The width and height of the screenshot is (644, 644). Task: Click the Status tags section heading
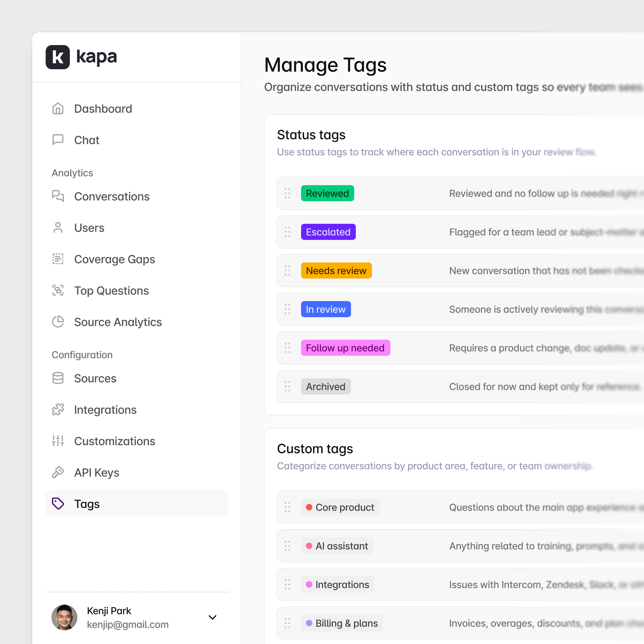click(x=311, y=135)
